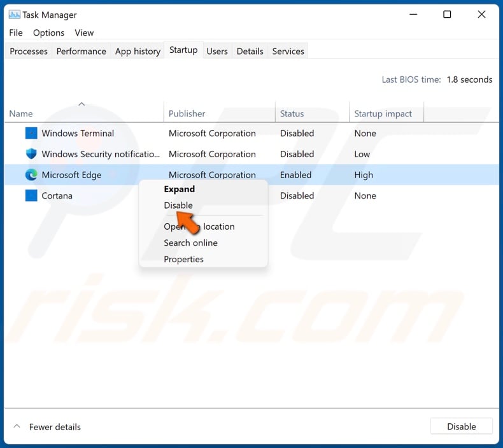Open the View menu
Viewport: 503px width, 448px height.
pos(84,32)
